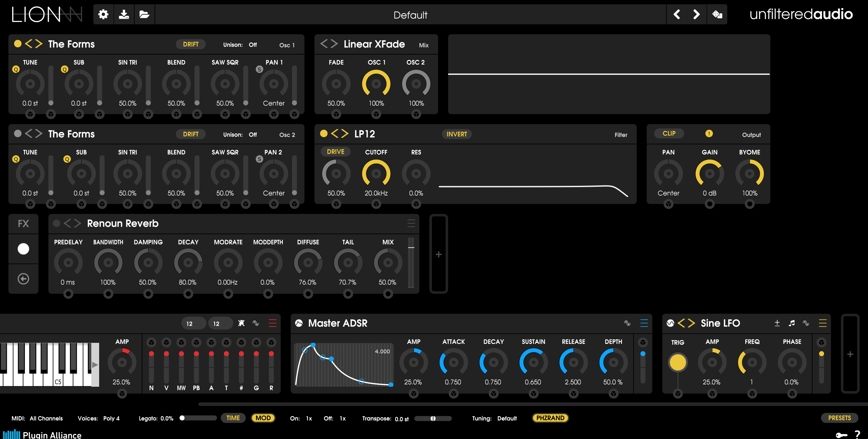Viewport: 868px width, 439px height.
Task: Open the settings gear menu
Action: (103, 14)
